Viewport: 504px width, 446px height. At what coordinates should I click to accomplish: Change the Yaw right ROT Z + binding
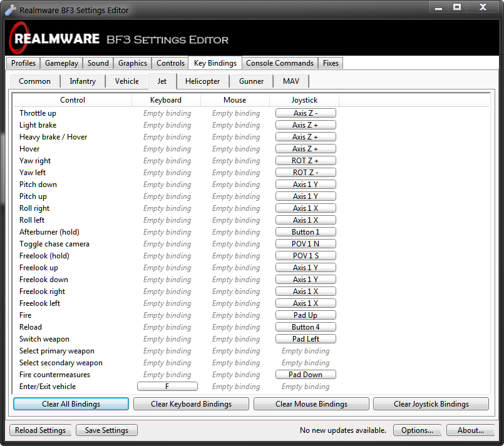point(306,161)
